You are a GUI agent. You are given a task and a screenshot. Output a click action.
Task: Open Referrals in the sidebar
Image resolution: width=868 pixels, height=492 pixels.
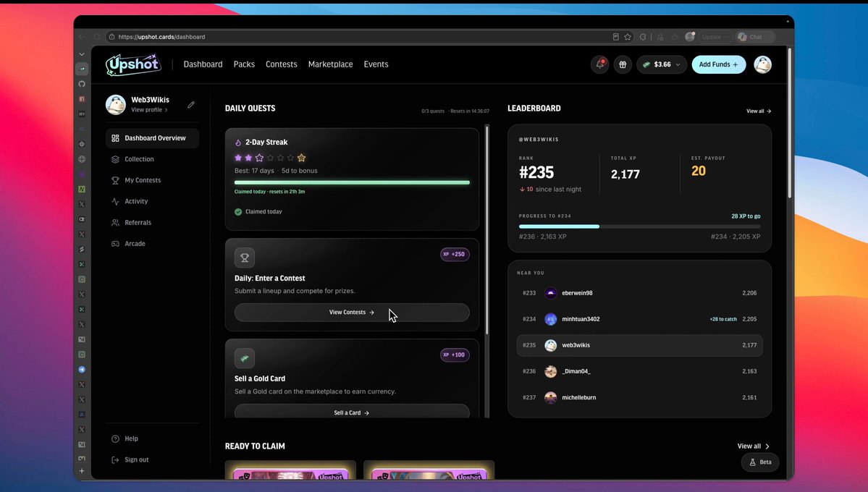[x=152, y=222]
